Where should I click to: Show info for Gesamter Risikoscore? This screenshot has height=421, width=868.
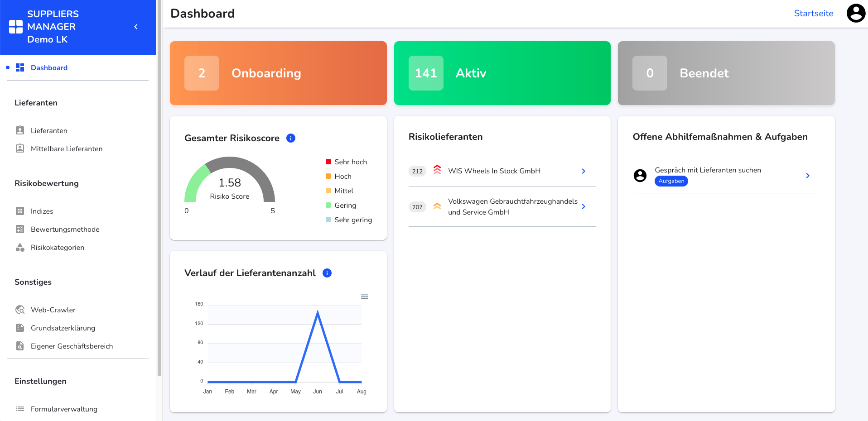(x=291, y=138)
